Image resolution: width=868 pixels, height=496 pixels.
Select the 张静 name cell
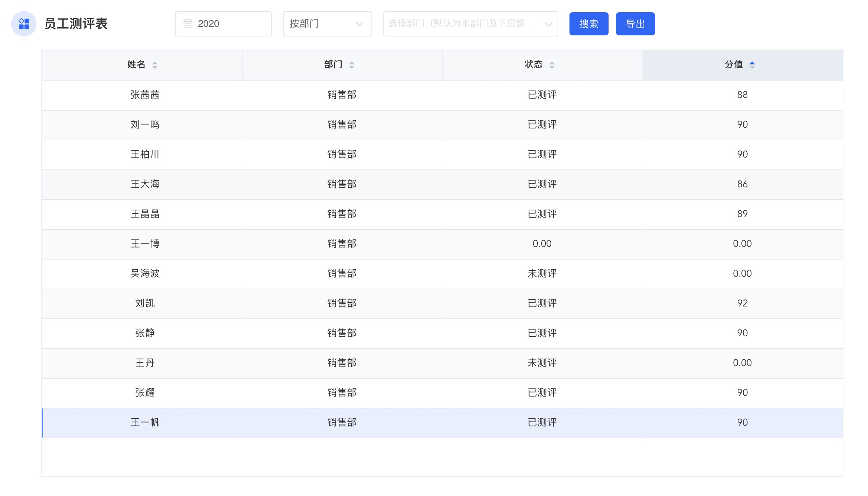145,333
